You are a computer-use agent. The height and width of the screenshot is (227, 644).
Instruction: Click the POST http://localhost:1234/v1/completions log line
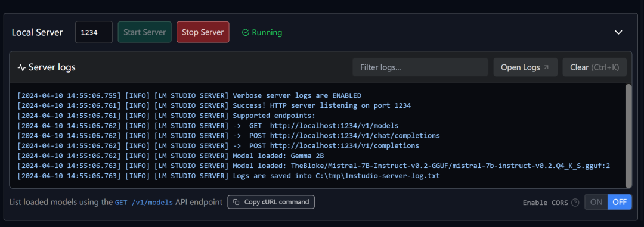pyautogui.click(x=218, y=146)
